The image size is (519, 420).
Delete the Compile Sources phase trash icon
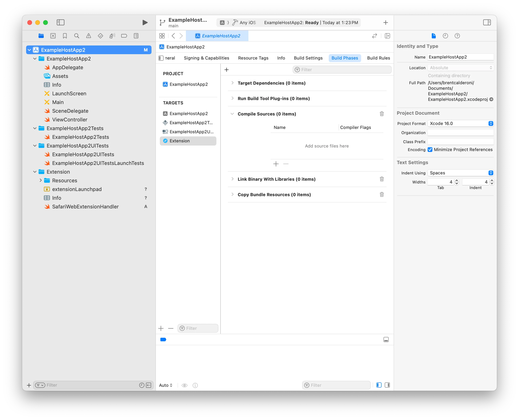(x=382, y=114)
